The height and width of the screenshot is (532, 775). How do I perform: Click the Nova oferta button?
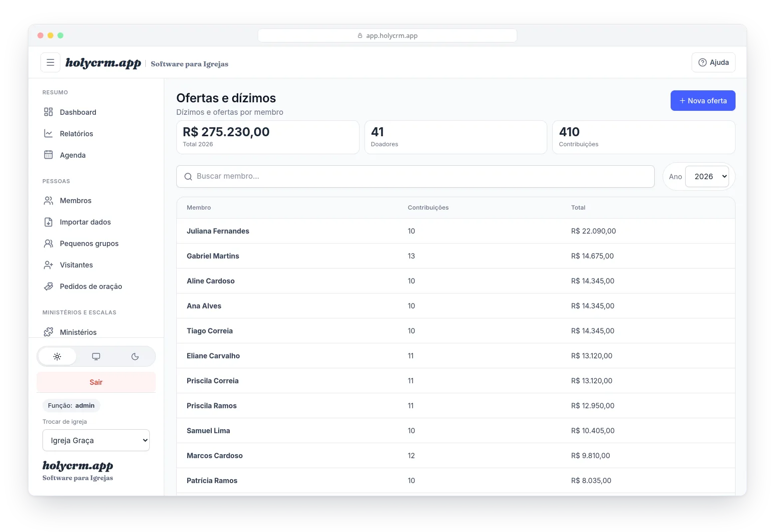tap(703, 101)
